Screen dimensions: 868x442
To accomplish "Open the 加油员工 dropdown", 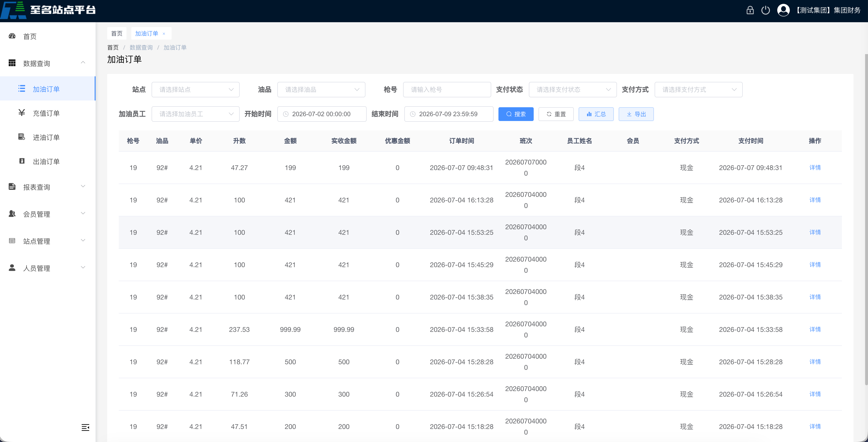I will (196, 114).
